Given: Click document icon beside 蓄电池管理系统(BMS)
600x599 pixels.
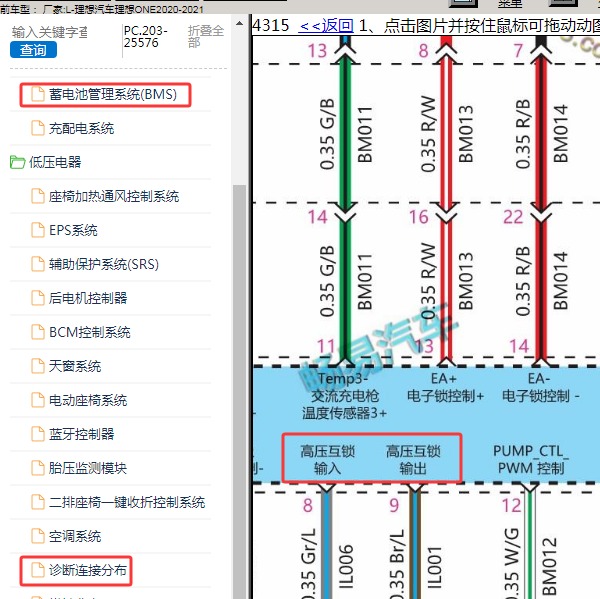Looking at the screenshot, I should pos(38,94).
